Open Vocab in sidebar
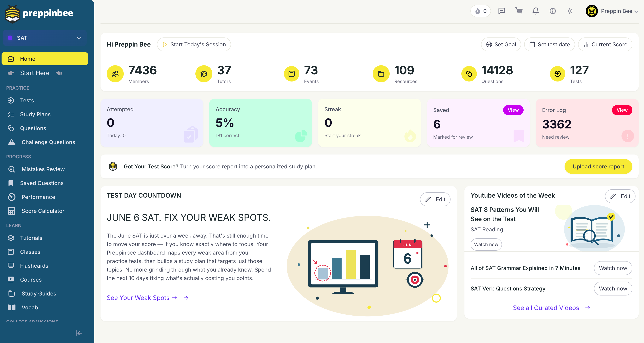 tap(45, 307)
